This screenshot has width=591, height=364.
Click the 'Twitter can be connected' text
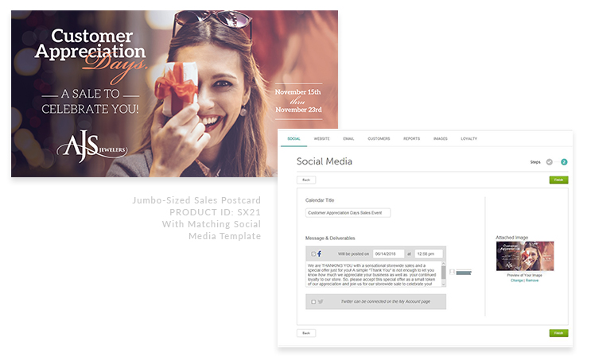(385, 301)
